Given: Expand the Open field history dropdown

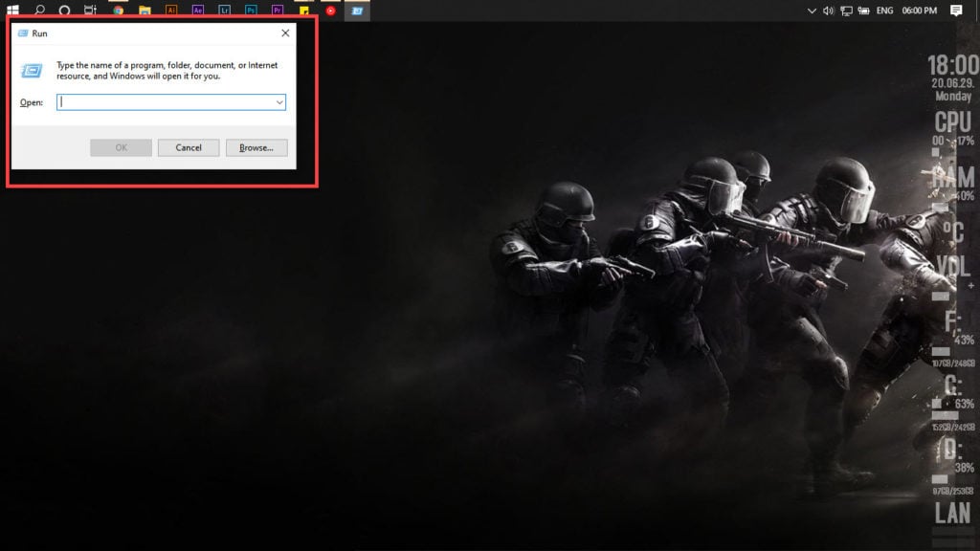Looking at the screenshot, I should 279,102.
